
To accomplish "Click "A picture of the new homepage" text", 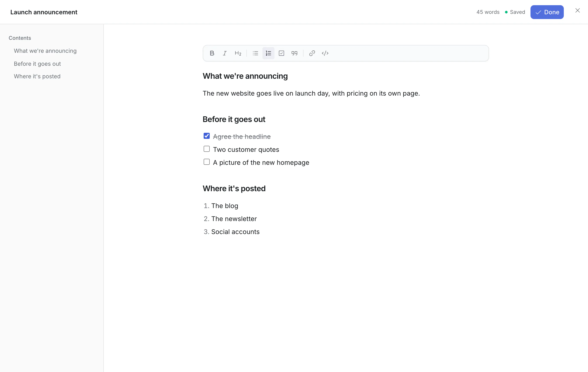I will click(261, 162).
